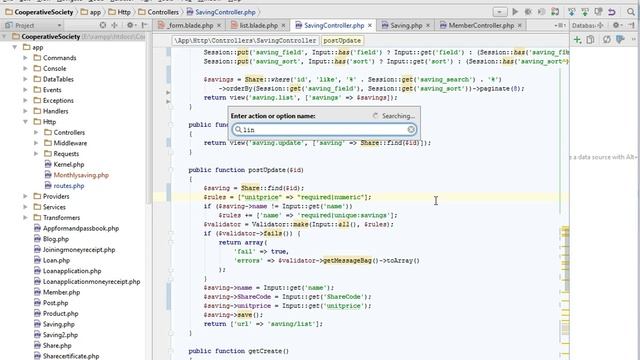
Task: Open Search Everywhere magnifier icon
Action: pyautogui.click(x=631, y=12)
